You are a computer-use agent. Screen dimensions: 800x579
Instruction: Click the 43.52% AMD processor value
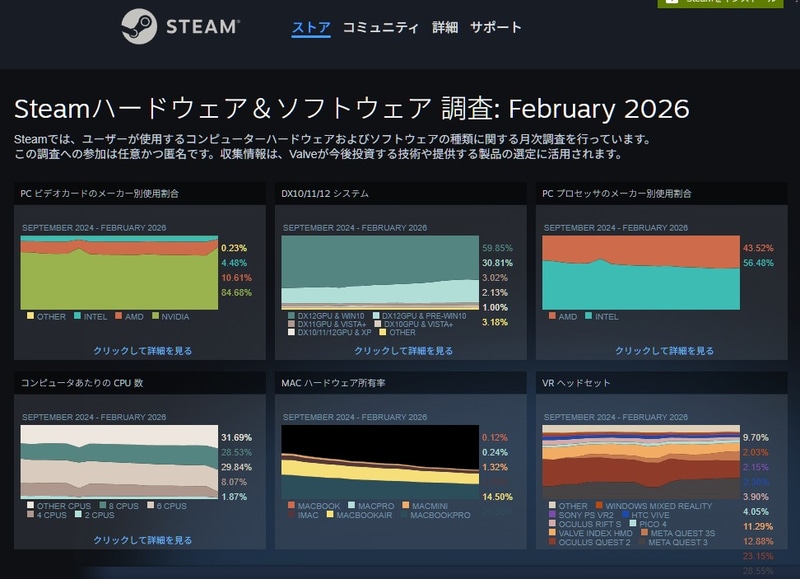[x=758, y=248]
